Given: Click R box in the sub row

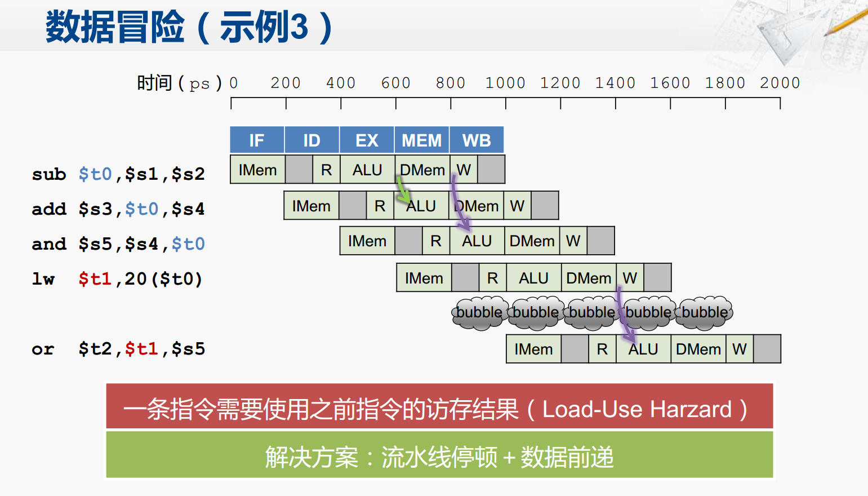Looking at the screenshot, I should click(x=326, y=170).
